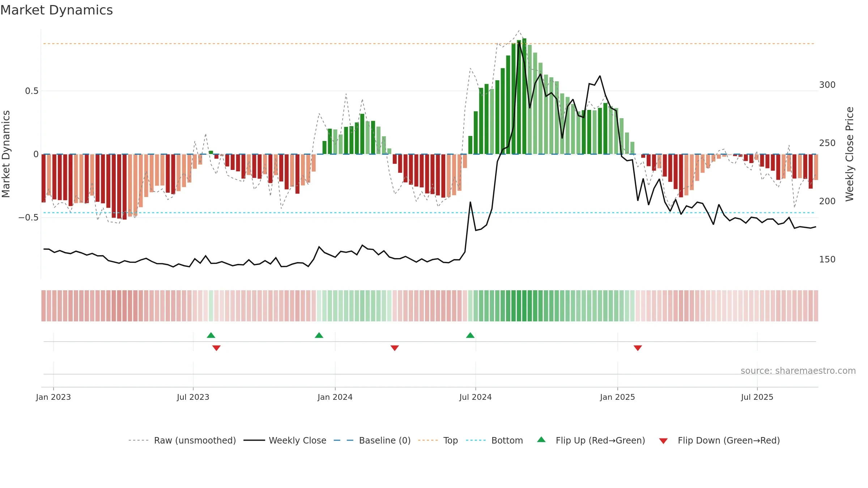
Task: Click the Jul 2024 axis label
Action: coord(476,397)
